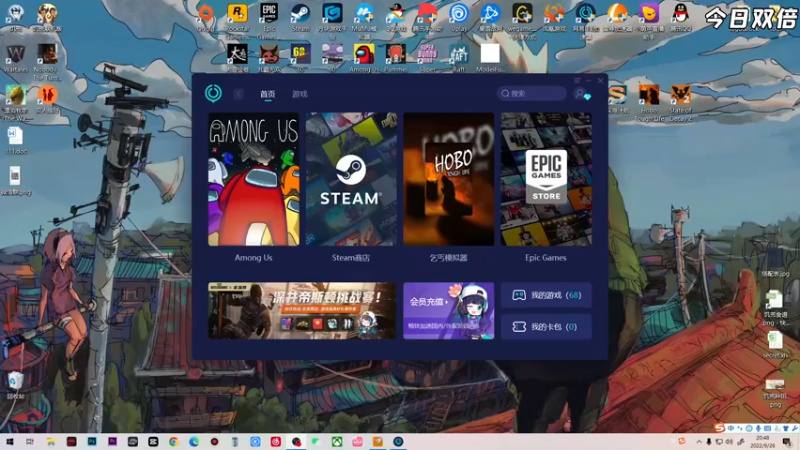Open the Wartales desktop shortcut
Image resolution: width=800 pixels, height=450 pixels.
pyautogui.click(x=15, y=58)
